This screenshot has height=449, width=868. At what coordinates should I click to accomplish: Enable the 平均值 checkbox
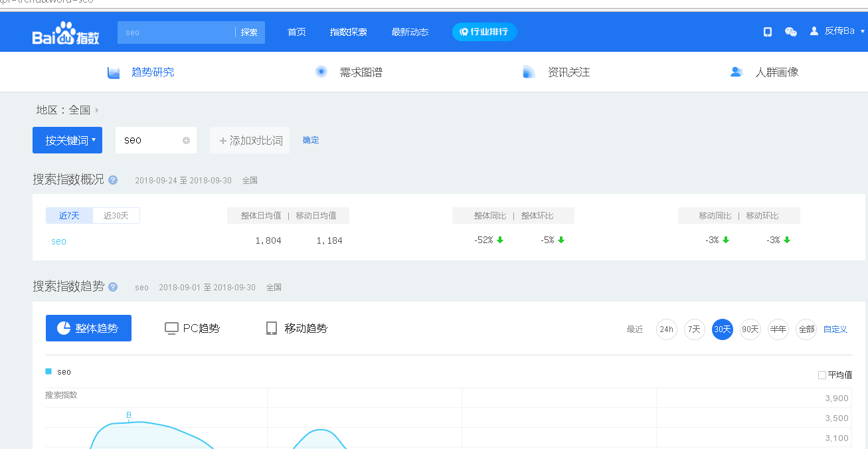tap(822, 375)
